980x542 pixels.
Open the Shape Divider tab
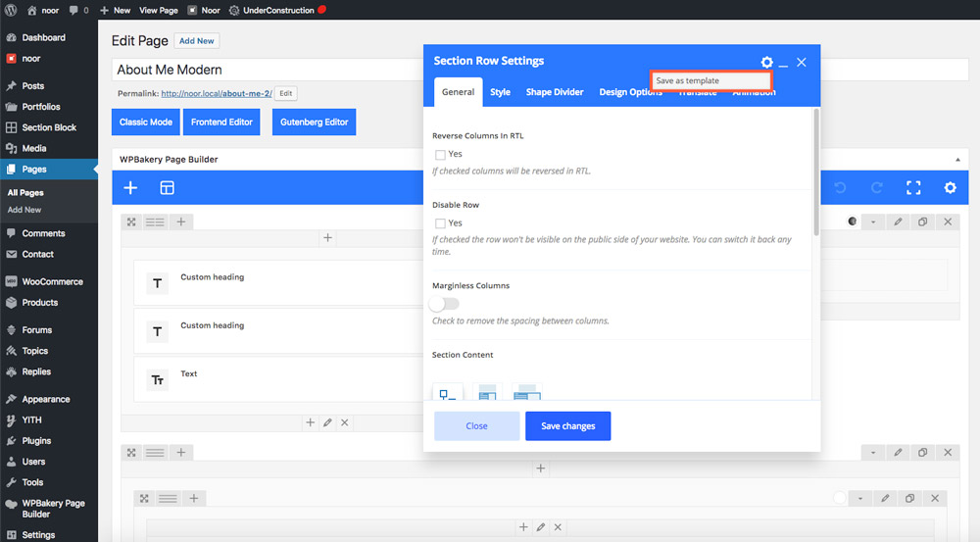pyautogui.click(x=555, y=92)
